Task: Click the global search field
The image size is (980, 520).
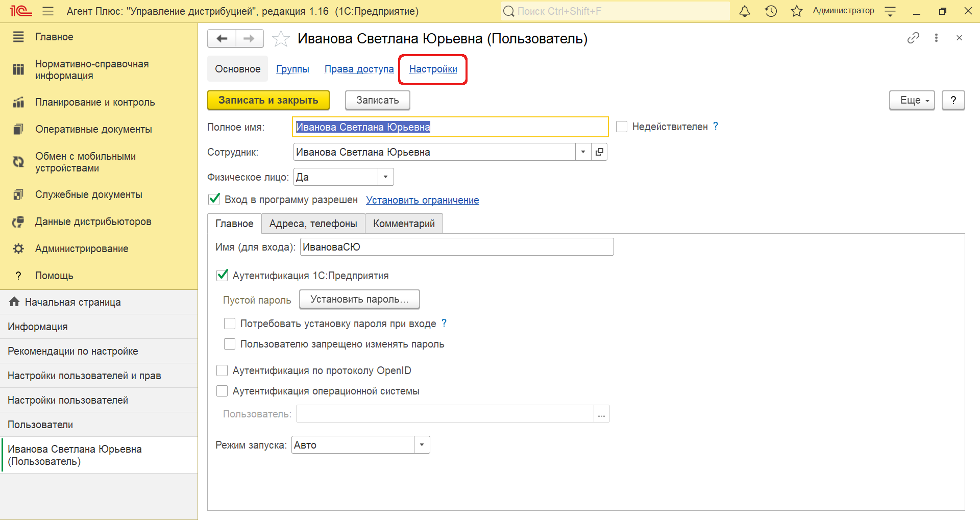Action: (x=615, y=11)
